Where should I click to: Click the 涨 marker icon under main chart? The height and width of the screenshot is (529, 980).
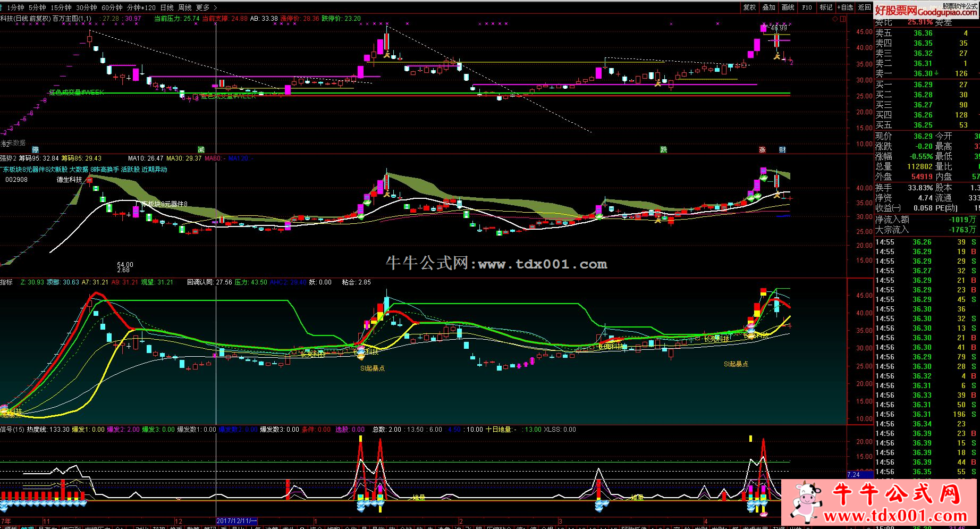[x=762, y=150]
